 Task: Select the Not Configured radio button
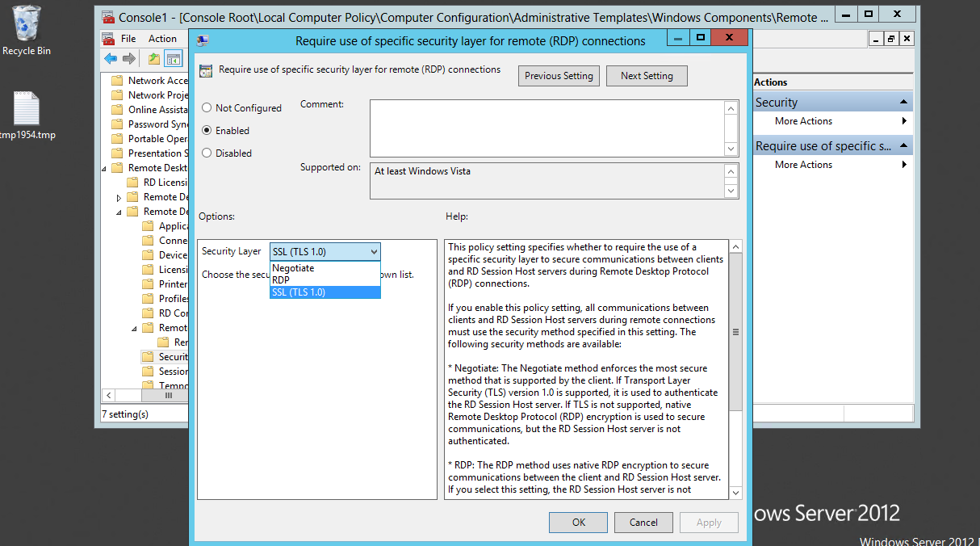point(207,108)
